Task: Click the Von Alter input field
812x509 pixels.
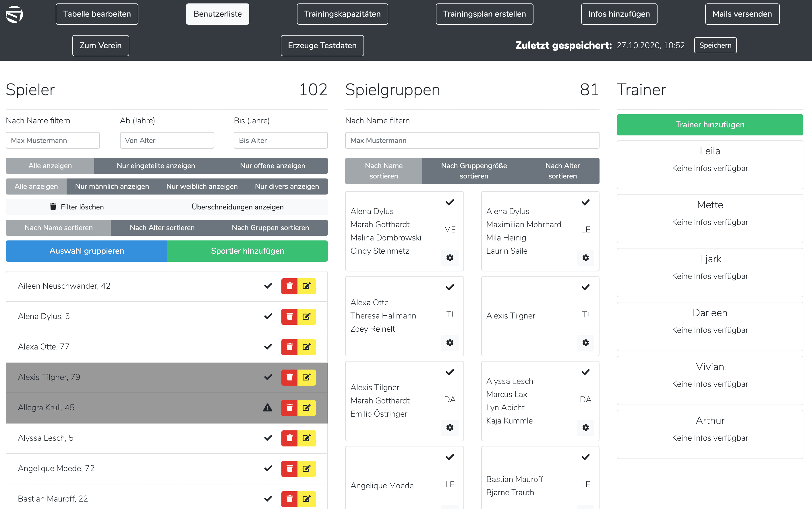Action: (167, 140)
